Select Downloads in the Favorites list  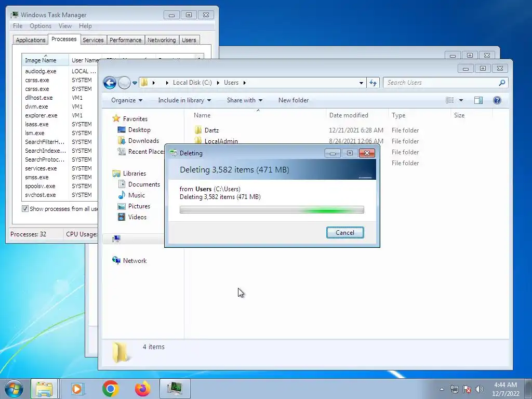(143, 140)
